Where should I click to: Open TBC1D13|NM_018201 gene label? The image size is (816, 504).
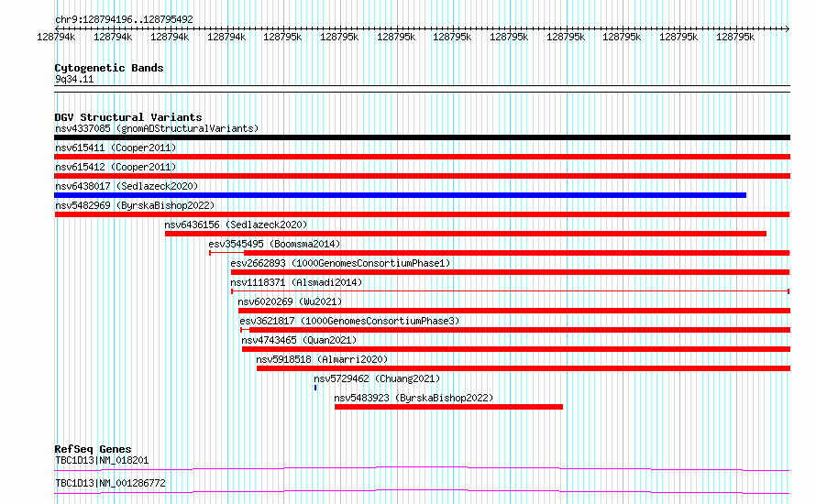102,460
